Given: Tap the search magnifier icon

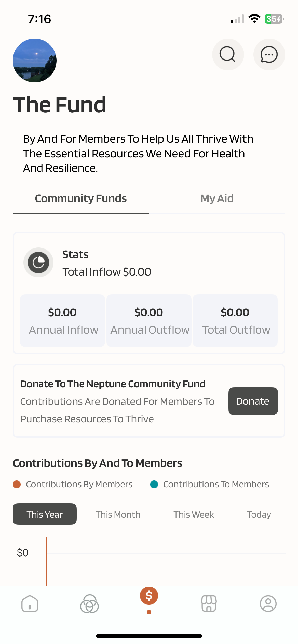Looking at the screenshot, I should (x=228, y=54).
